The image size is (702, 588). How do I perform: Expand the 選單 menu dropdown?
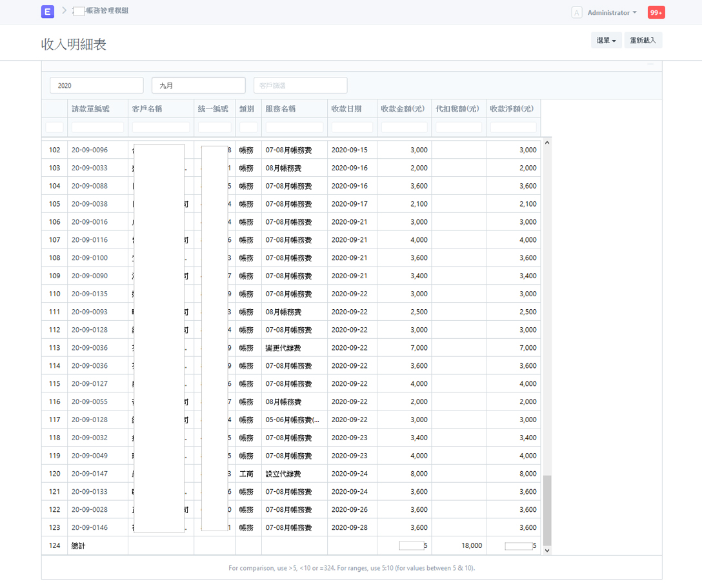click(606, 41)
